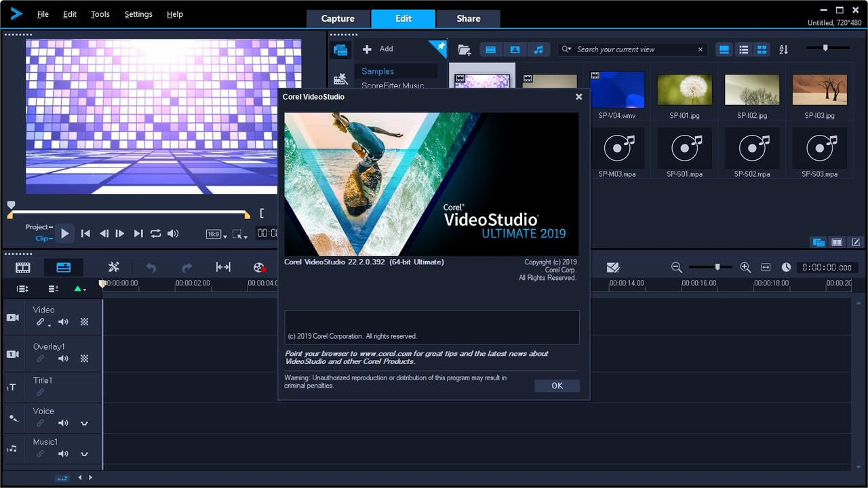Toggle photo files filter in library

(515, 49)
